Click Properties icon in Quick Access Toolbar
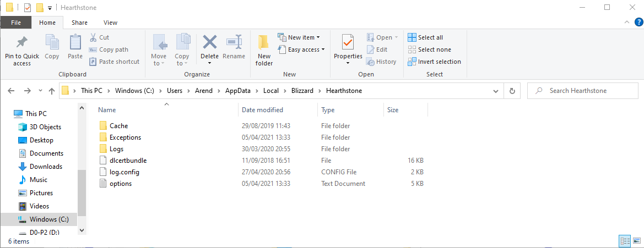The image size is (644, 248). coord(28,7)
